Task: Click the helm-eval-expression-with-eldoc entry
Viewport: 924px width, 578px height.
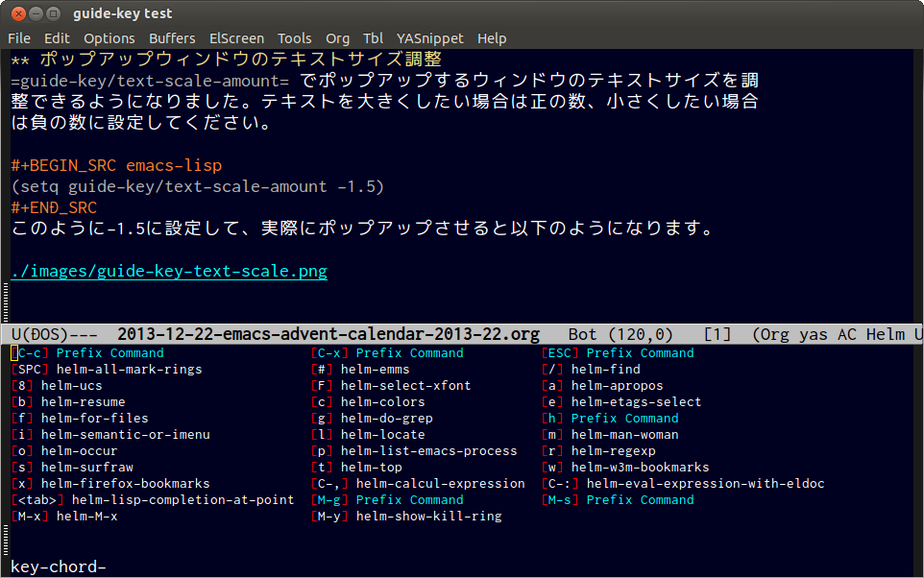Action: point(683,484)
